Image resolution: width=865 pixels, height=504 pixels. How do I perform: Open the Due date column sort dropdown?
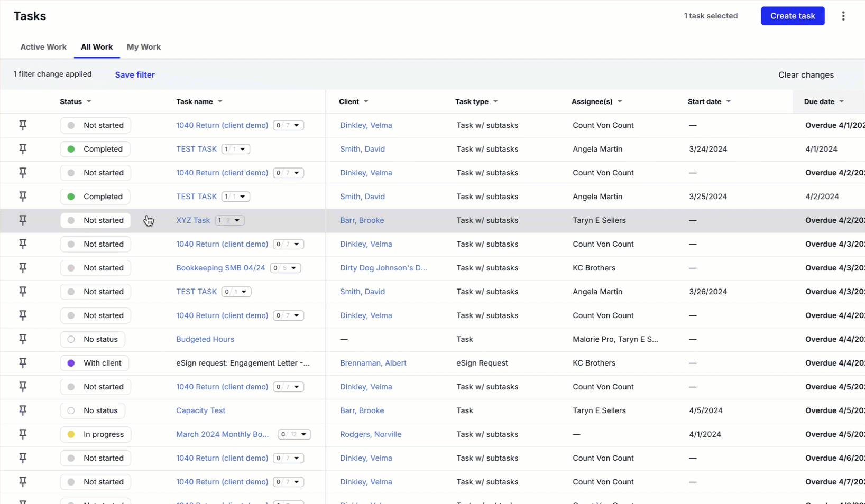842,101
